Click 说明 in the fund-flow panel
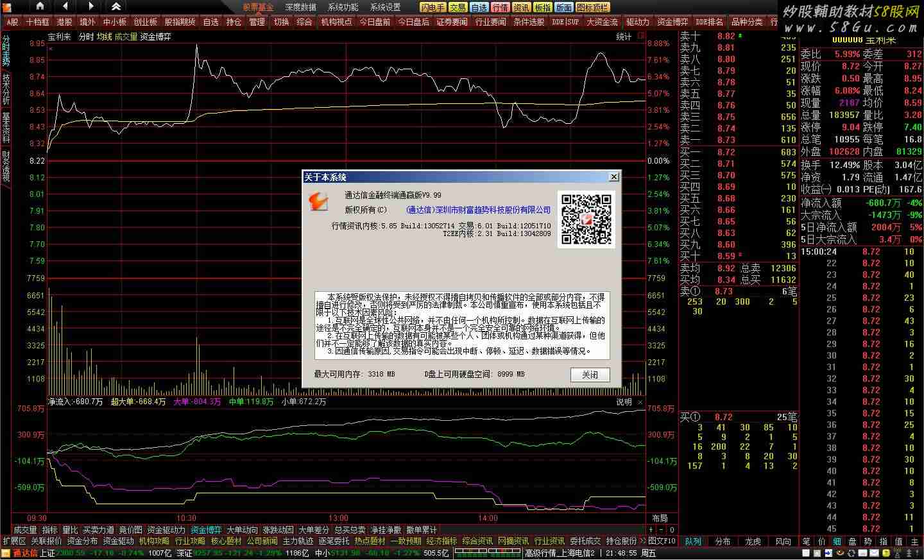 coord(624,402)
